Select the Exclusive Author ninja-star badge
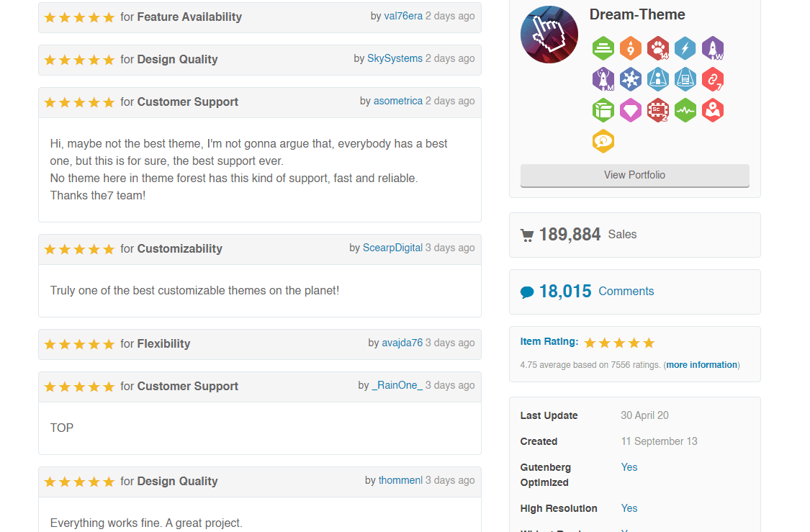Screen dimensions: 810x532 631,79
